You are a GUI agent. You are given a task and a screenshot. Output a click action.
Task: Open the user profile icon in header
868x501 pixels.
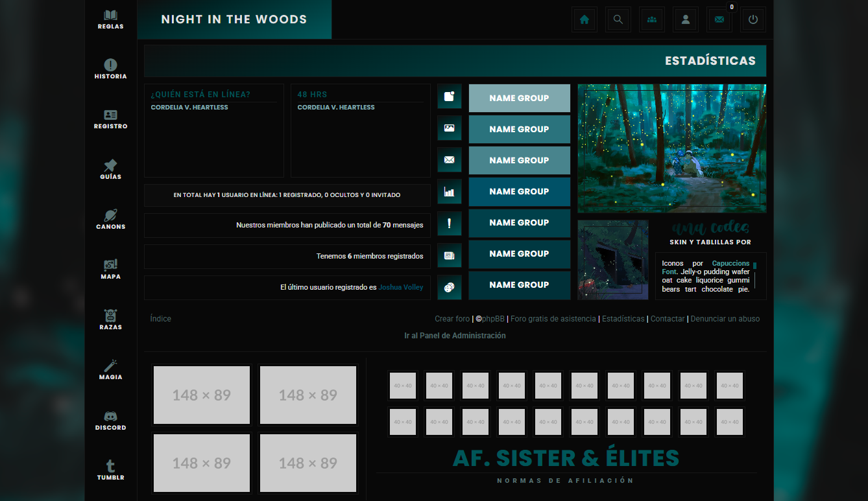coord(686,19)
